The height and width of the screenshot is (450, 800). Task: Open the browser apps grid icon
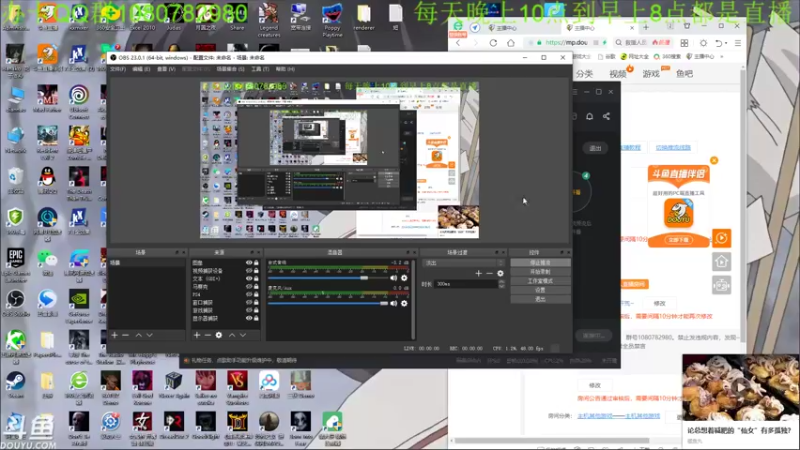pyautogui.click(x=684, y=43)
